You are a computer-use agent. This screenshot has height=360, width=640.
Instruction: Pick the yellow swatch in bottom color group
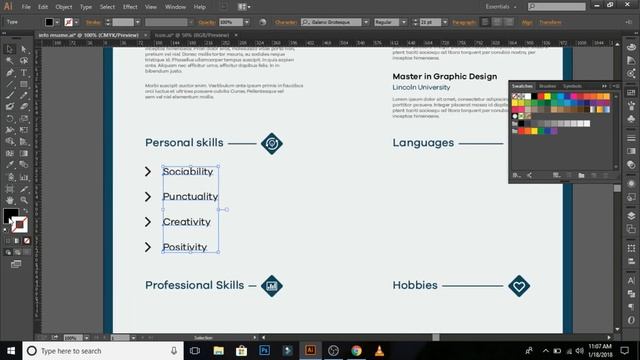tap(534, 131)
